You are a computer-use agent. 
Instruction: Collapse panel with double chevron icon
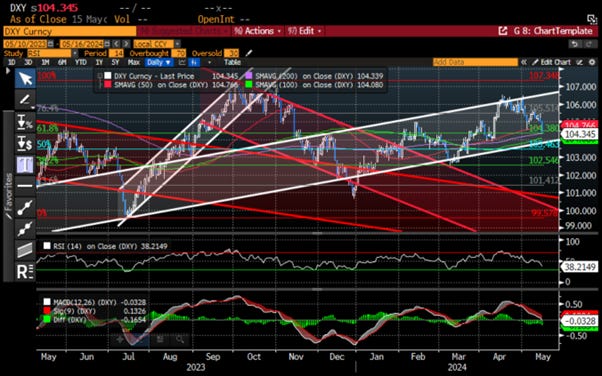click(x=524, y=62)
